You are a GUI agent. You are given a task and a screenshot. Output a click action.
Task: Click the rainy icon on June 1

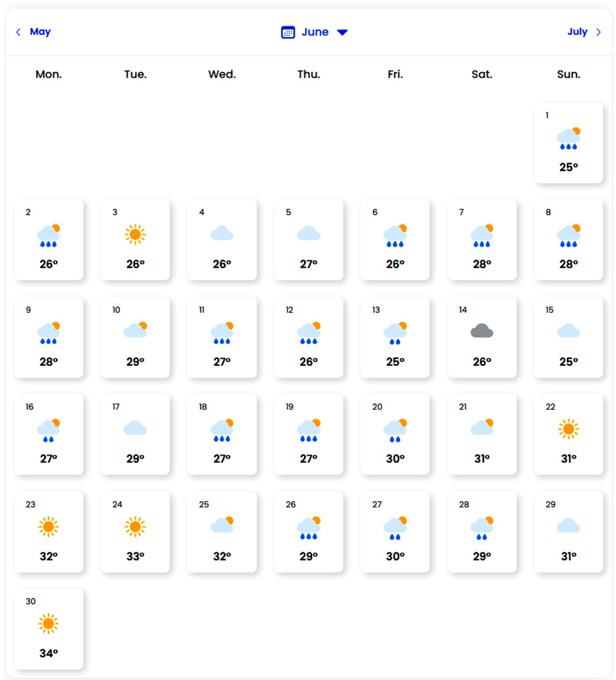tap(568, 139)
